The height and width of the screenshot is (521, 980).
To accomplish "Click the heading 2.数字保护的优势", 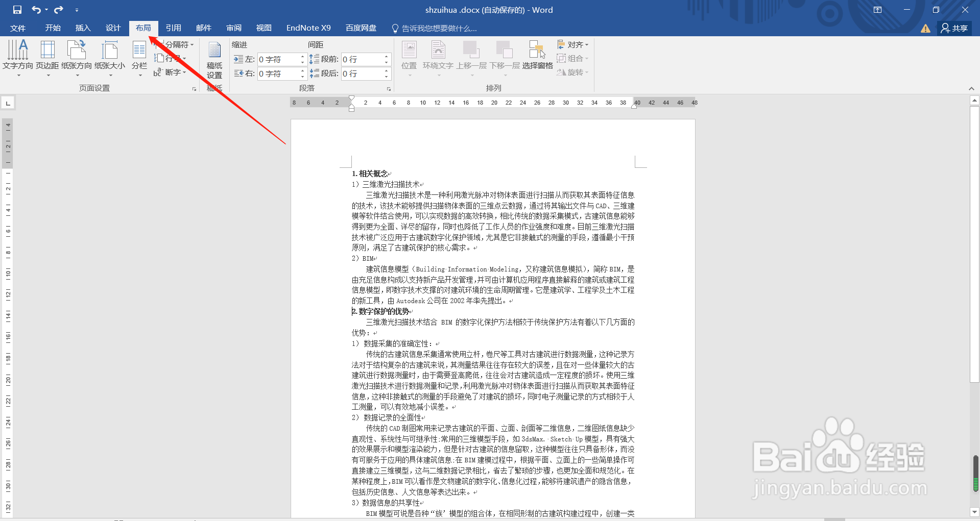I will pos(380,311).
